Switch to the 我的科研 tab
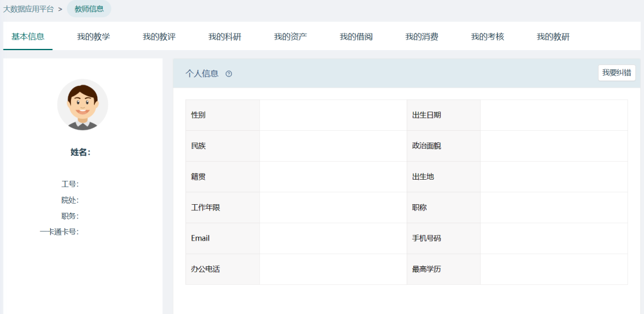 (225, 37)
